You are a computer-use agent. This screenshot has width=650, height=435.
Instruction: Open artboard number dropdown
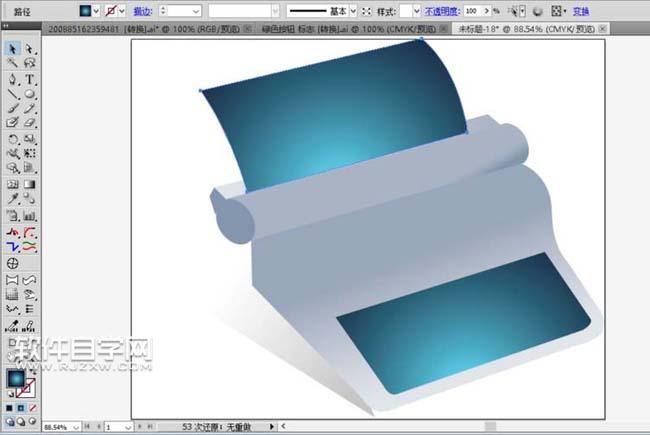click(x=128, y=427)
